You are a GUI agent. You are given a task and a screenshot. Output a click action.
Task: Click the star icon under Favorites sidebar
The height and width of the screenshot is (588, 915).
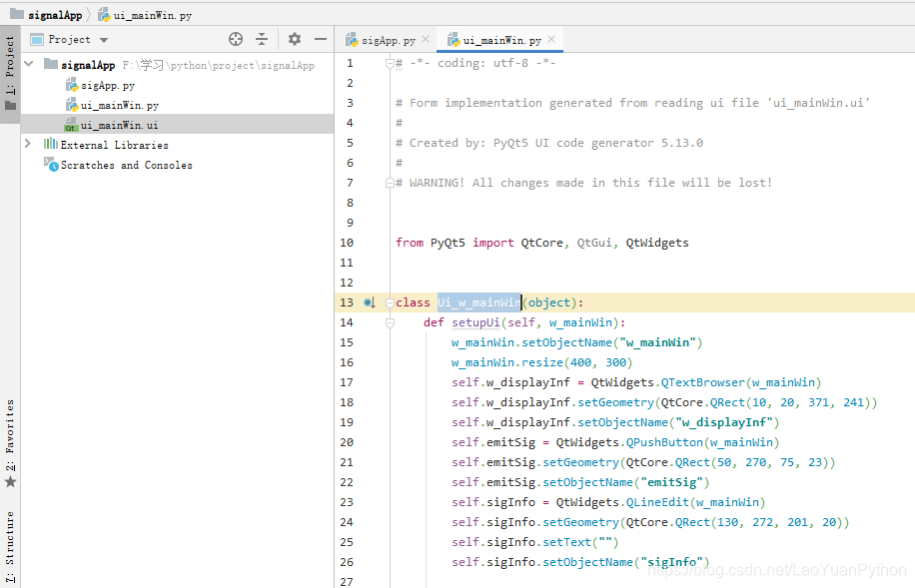(x=11, y=482)
